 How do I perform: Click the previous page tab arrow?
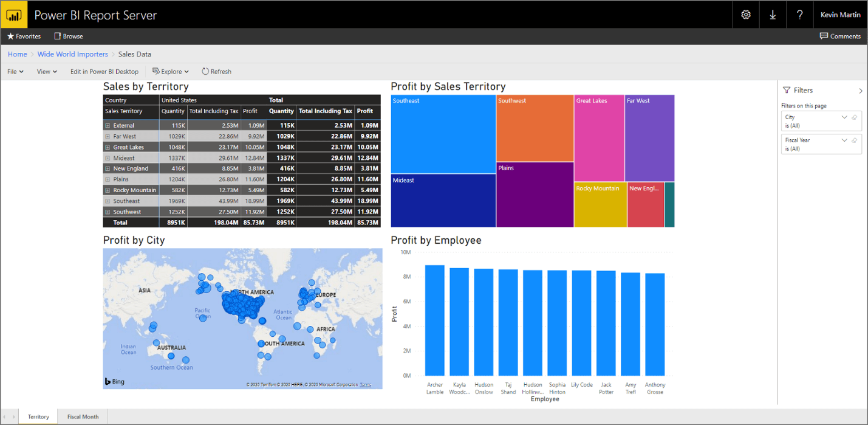pos(5,417)
